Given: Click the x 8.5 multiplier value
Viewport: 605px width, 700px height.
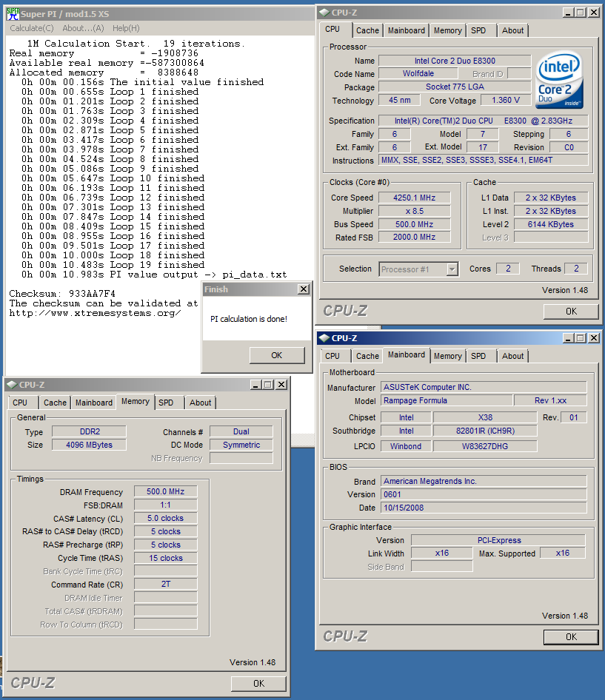Looking at the screenshot, I should click(x=414, y=211).
